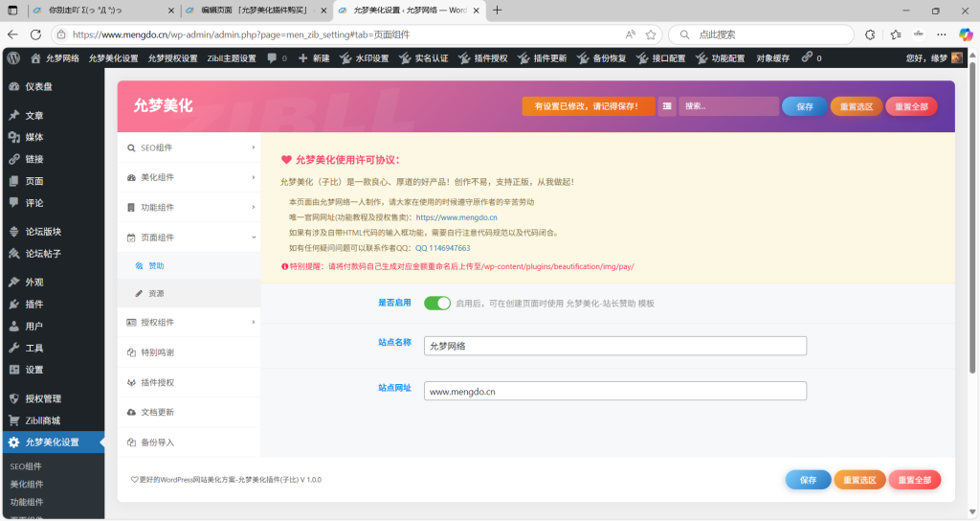Open browser extensions icon

870,34
